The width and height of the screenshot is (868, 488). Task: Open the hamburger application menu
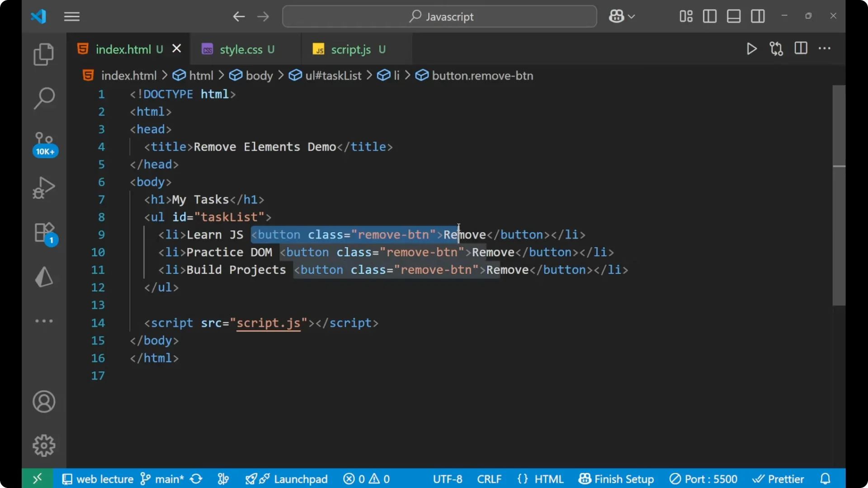pyautogui.click(x=71, y=16)
